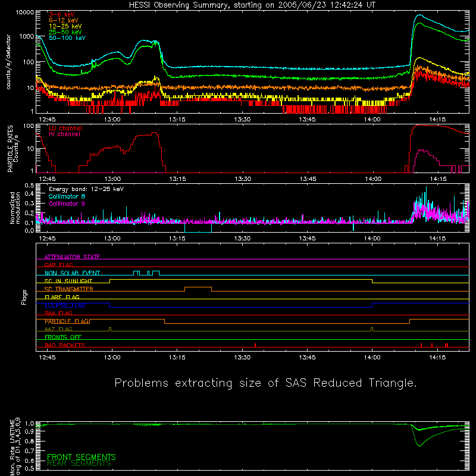Click the SC_IN_SUNLIGHT flag label
Viewport: 476px width, 476px height.
(x=68, y=281)
